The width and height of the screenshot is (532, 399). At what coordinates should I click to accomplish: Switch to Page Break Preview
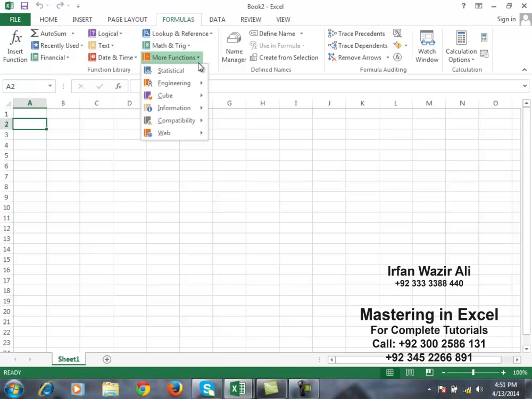tap(429, 372)
